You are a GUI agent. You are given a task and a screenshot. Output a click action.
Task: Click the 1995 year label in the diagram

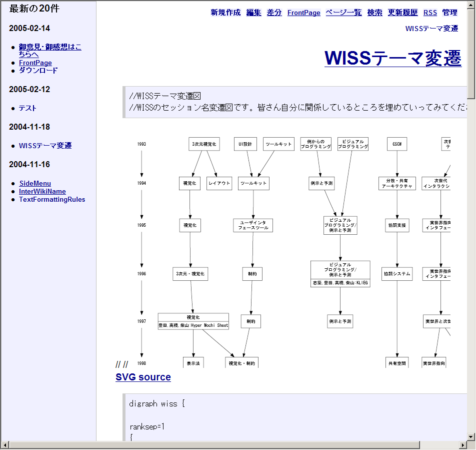point(141,225)
